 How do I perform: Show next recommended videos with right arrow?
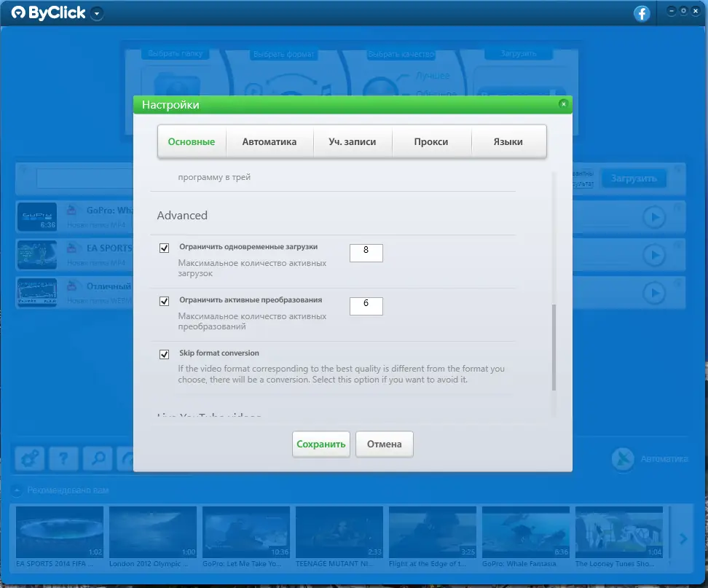click(684, 538)
